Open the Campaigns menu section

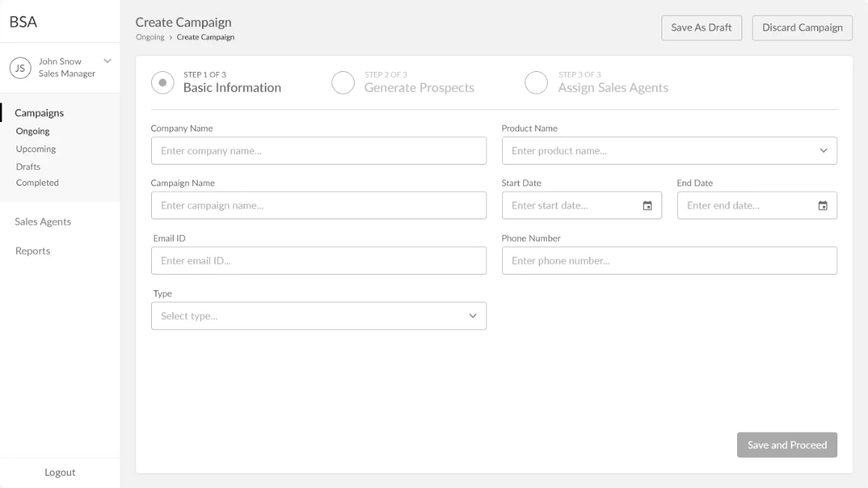click(40, 113)
